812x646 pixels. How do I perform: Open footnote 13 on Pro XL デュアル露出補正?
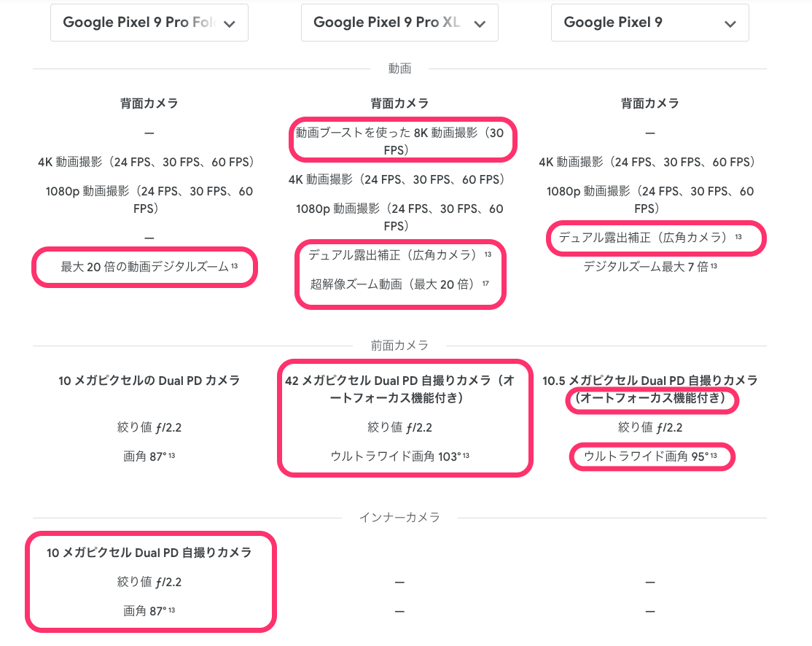point(488,254)
